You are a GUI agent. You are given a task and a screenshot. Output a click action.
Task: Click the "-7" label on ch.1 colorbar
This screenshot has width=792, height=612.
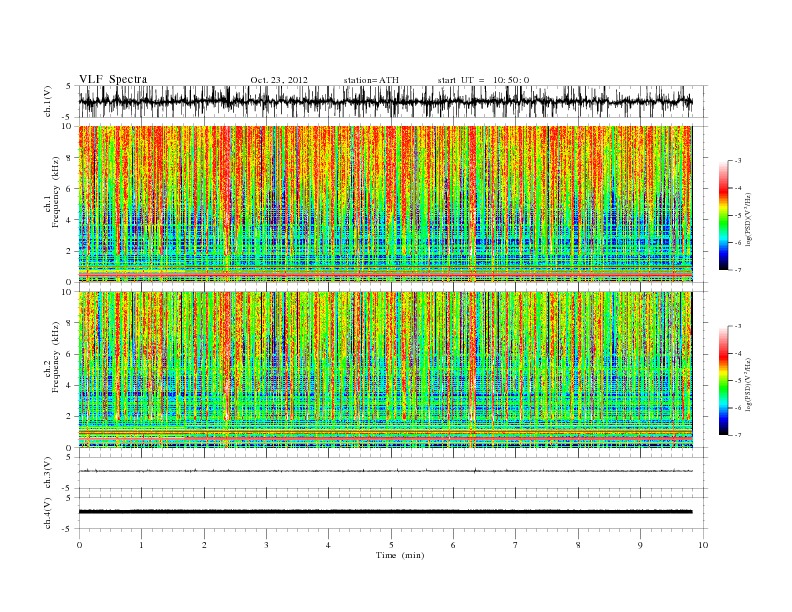click(x=738, y=270)
